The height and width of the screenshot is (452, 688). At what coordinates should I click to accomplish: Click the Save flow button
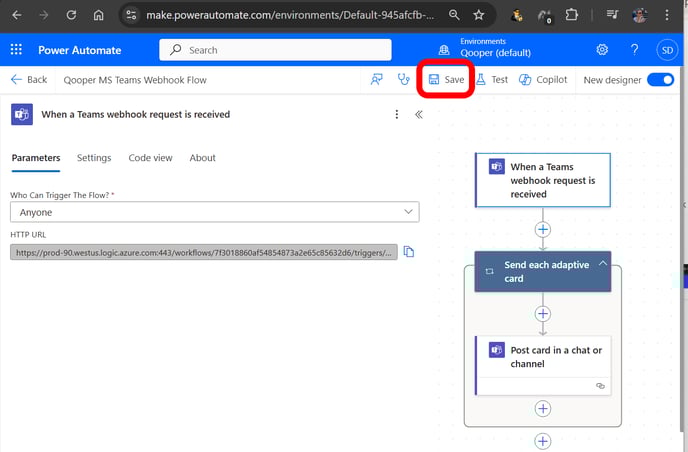446,79
